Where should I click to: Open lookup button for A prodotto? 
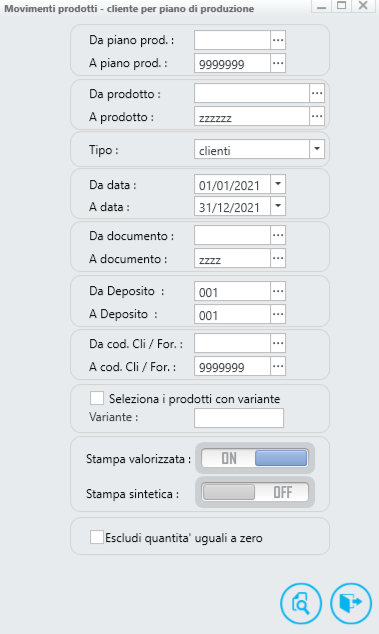(317, 117)
